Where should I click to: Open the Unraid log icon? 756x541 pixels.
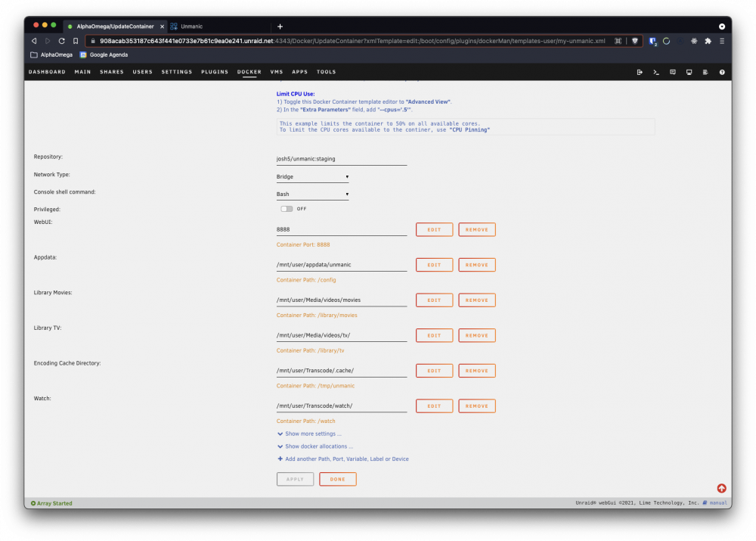click(705, 72)
